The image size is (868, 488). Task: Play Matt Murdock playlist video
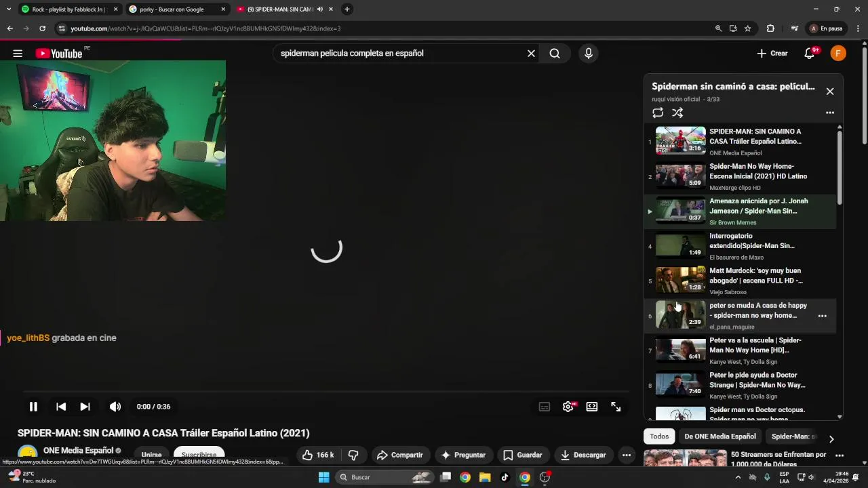pos(740,281)
